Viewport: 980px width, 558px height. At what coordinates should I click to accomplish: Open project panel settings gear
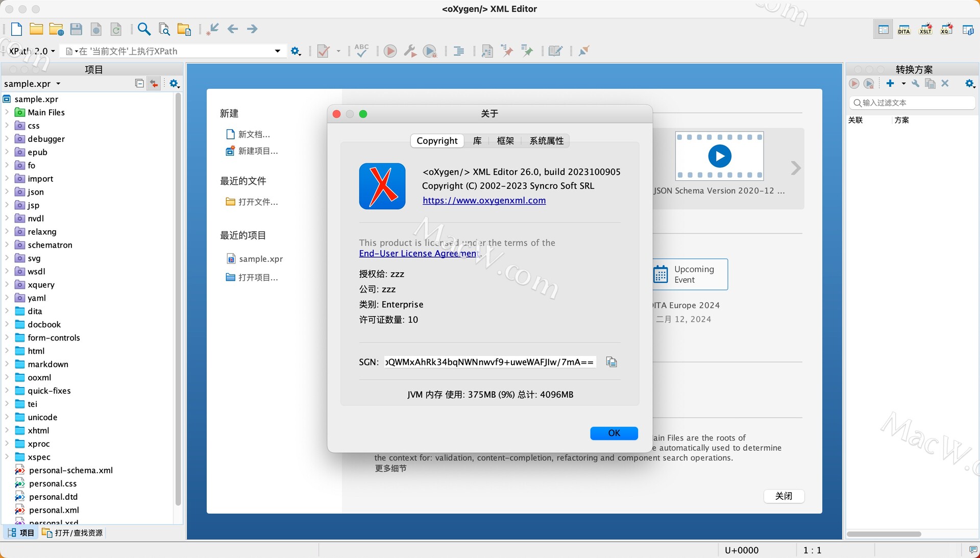pyautogui.click(x=174, y=83)
